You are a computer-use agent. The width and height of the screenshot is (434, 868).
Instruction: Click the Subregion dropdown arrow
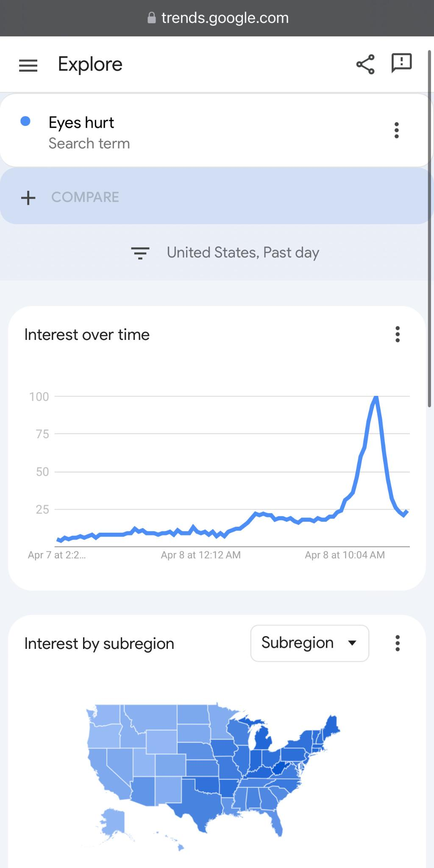point(352,643)
